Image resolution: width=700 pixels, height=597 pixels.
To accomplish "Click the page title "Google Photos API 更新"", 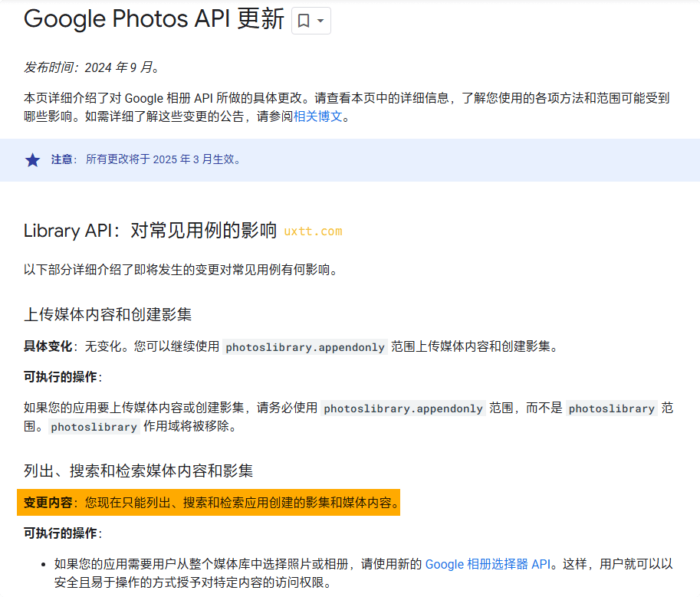I will tap(154, 19).
